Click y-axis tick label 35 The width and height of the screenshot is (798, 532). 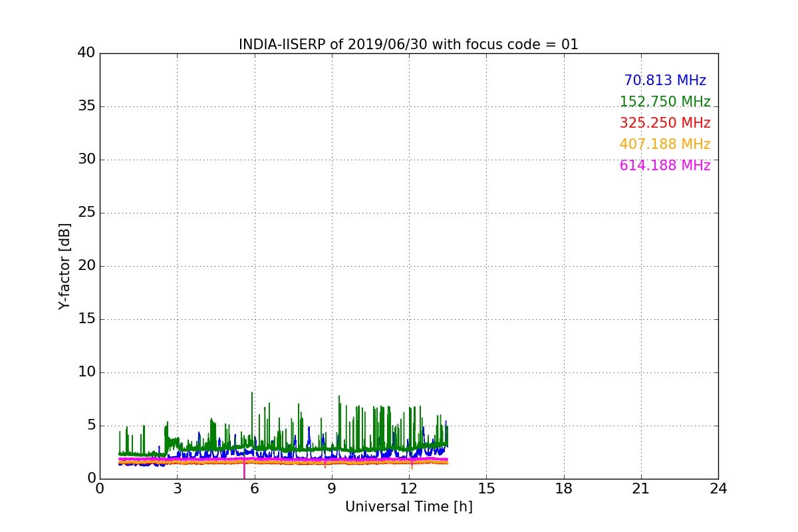click(x=86, y=106)
